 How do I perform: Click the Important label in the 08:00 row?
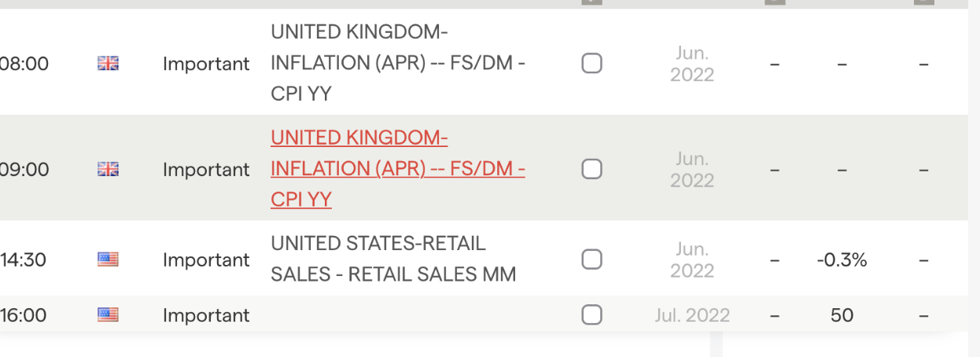pos(206,64)
